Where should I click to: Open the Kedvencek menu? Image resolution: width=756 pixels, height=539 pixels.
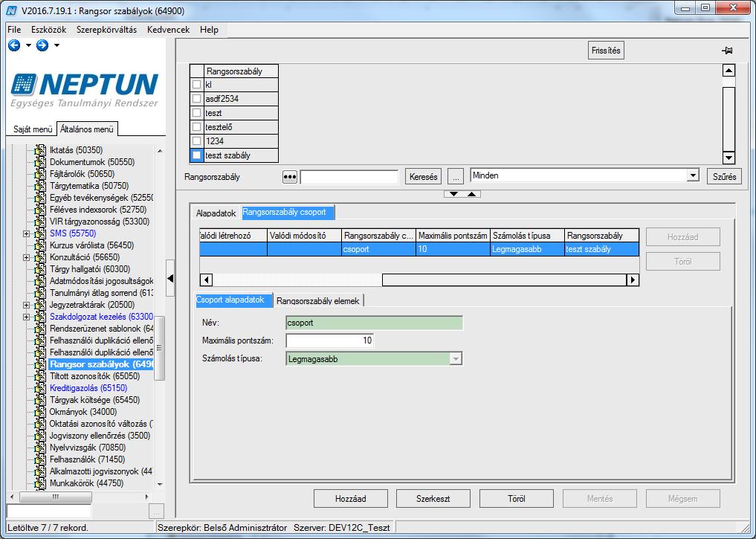click(168, 30)
